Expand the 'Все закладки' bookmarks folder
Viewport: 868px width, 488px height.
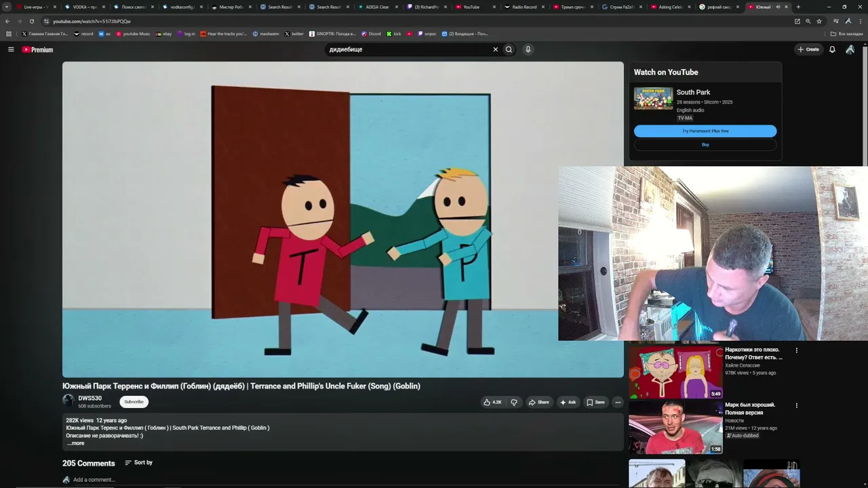(x=847, y=34)
